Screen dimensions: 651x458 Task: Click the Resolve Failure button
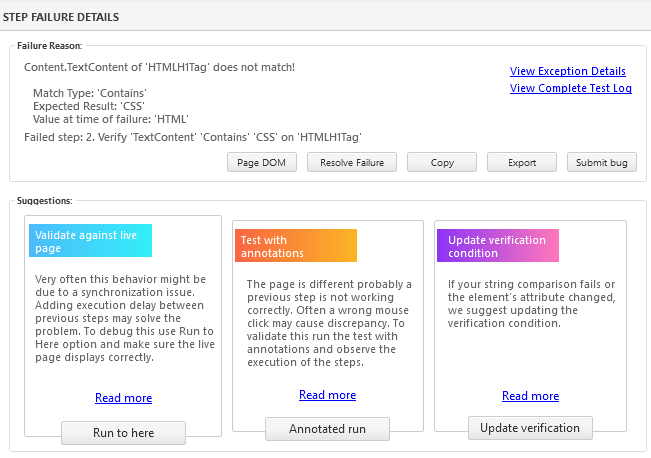352,162
